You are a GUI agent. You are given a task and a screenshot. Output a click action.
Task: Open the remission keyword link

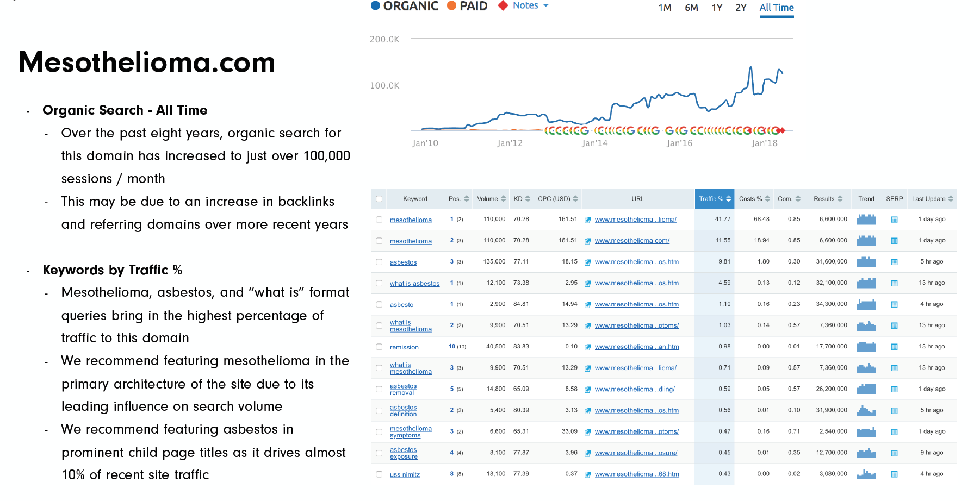click(x=404, y=347)
